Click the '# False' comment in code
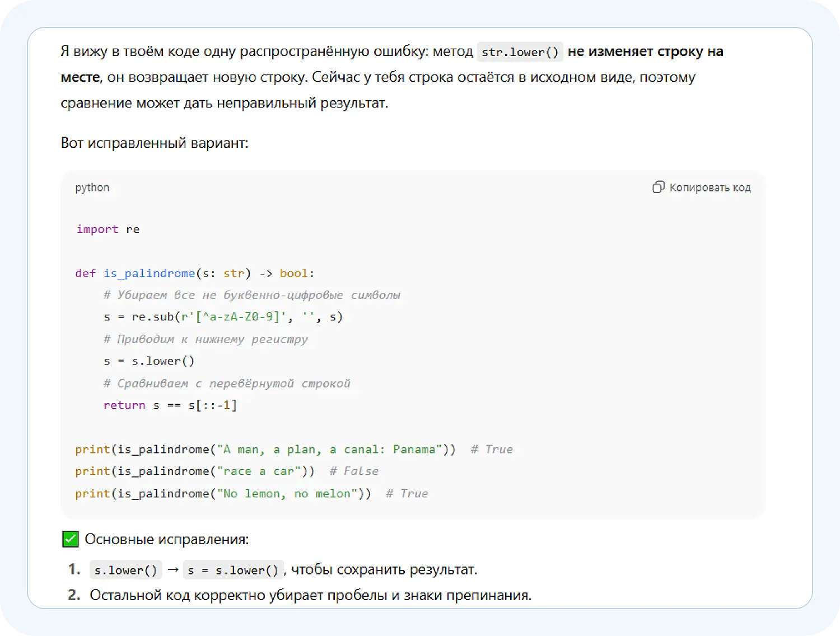 click(x=354, y=471)
